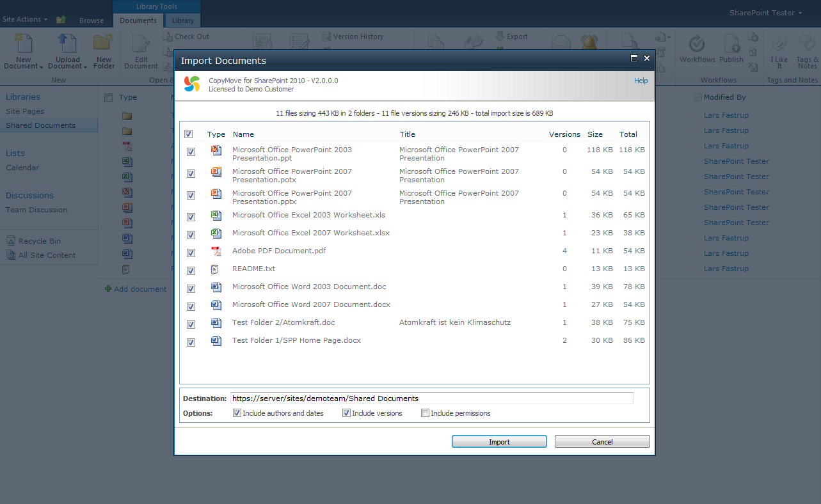Click the New Folder ribbon icon
This screenshot has height=504, width=821.
104,43
